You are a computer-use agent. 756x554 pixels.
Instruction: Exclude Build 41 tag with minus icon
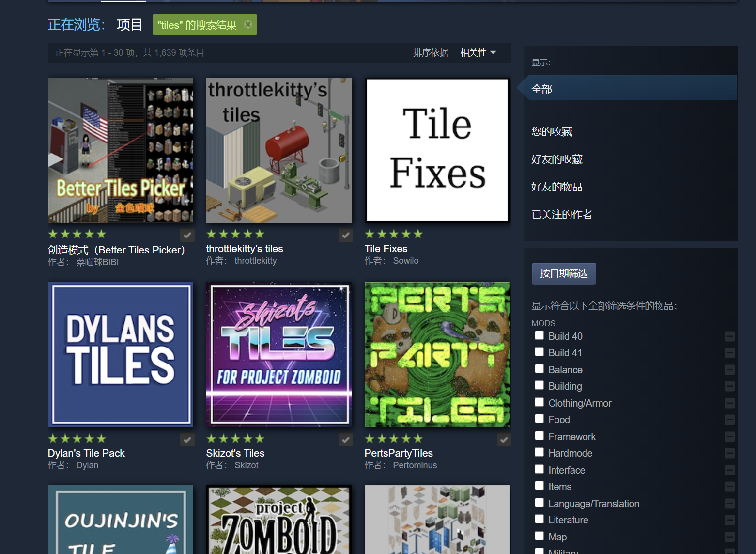730,353
